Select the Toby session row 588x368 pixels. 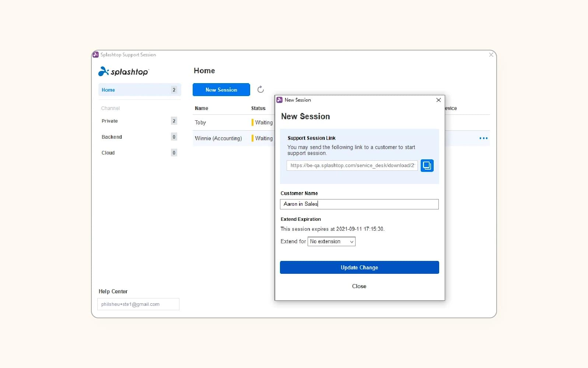point(234,123)
